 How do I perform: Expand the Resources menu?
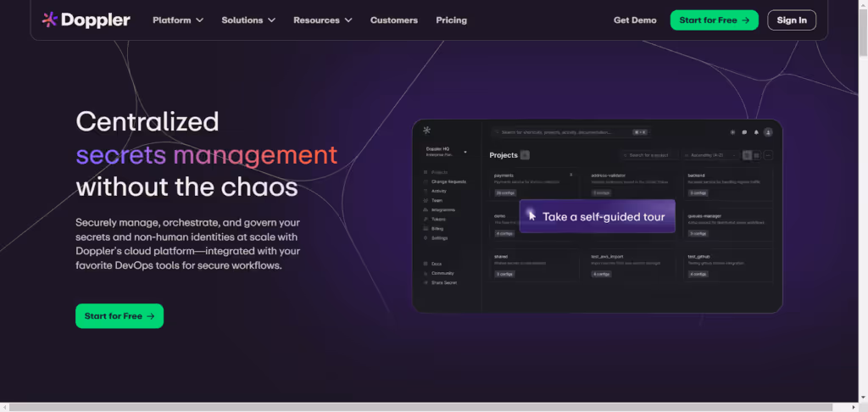point(323,20)
